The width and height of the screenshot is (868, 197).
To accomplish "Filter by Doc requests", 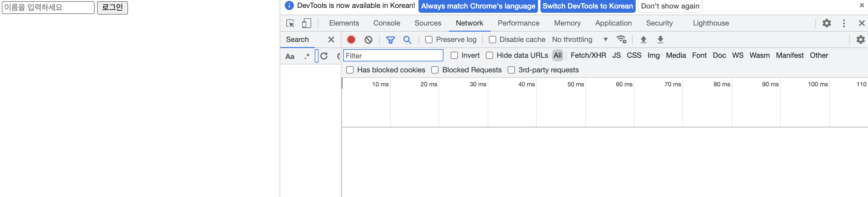I will tap(719, 55).
